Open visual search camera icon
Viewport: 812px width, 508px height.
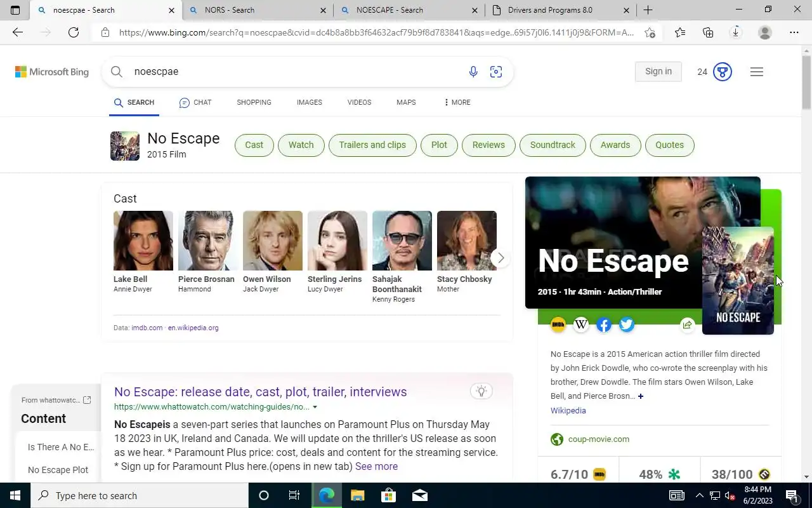point(496,72)
